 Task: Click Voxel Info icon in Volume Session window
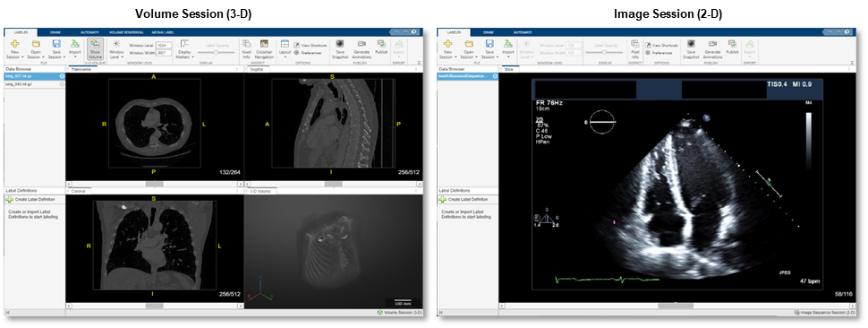(x=246, y=44)
